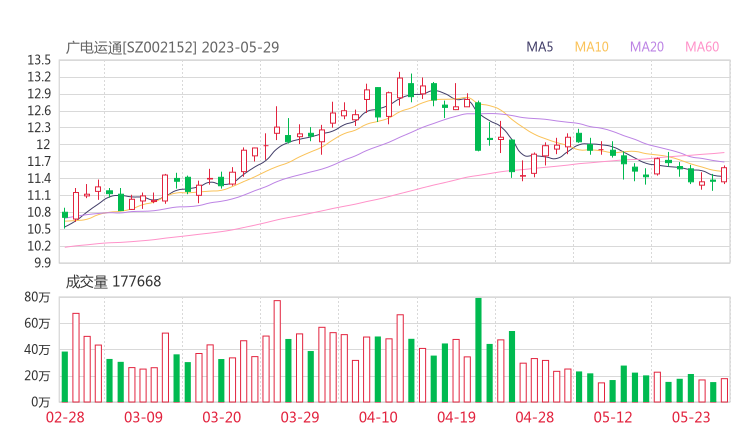Click the last red candlestick at chart's right edge

coord(724,175)
